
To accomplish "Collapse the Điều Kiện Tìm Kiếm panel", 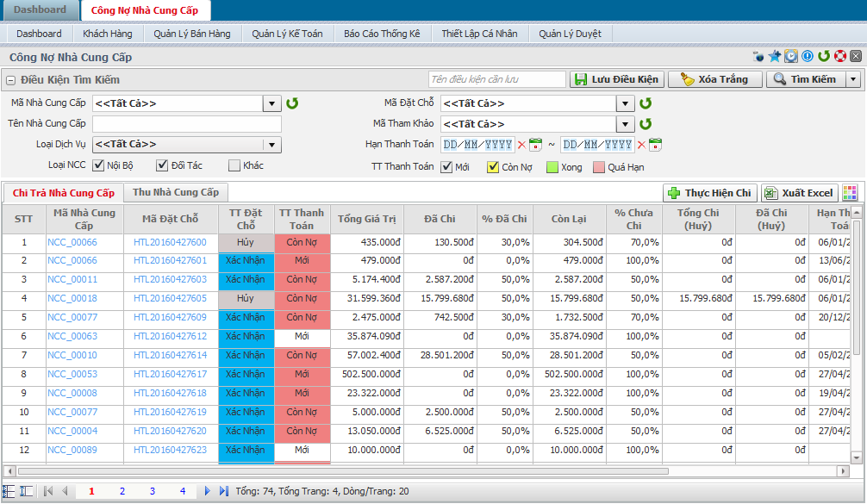I will tap(11, 80).
